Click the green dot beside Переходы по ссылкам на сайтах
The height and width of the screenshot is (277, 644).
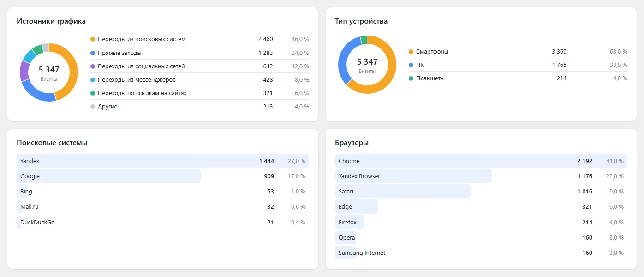(93, 93)
